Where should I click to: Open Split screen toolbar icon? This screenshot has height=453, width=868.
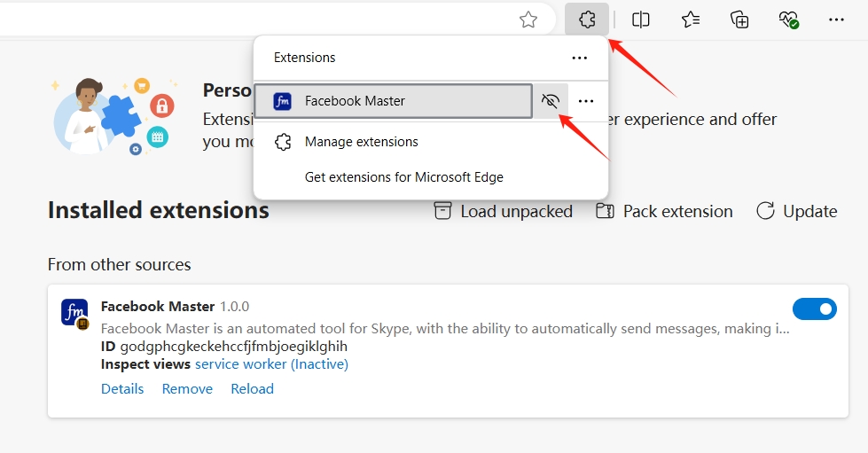640,20
